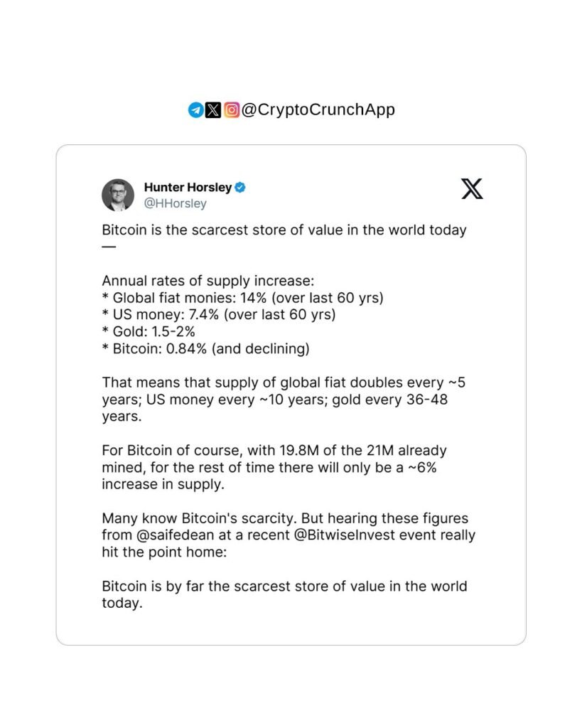Click the "US money: 7.4%" line
The image size is (582, 728).
[218, 314]
